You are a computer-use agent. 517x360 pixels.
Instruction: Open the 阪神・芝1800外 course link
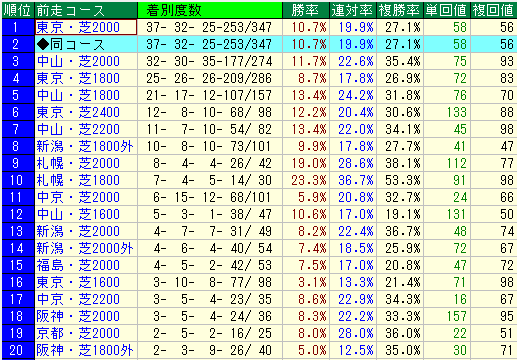[x=85, y=350]
